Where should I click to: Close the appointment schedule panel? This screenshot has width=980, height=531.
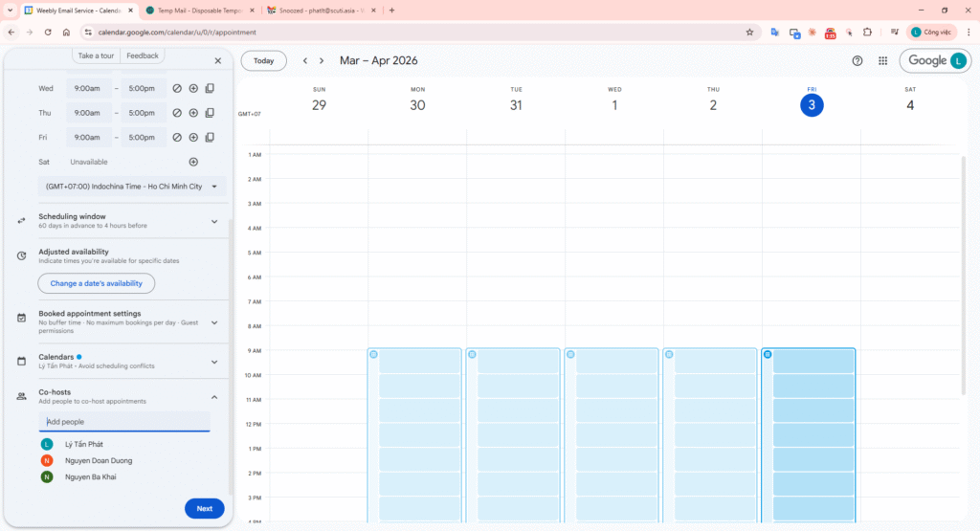click(x=217, y=60)
